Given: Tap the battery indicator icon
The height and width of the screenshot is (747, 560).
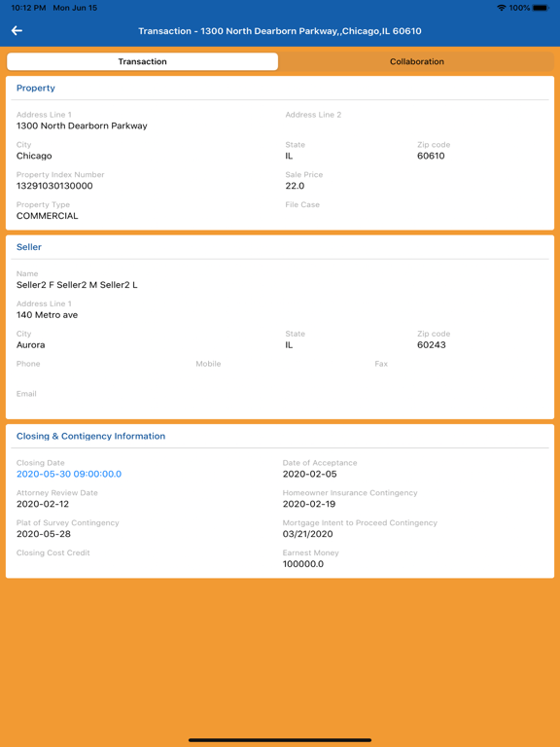Looking at the screenshot, I should tap(541, 8).
